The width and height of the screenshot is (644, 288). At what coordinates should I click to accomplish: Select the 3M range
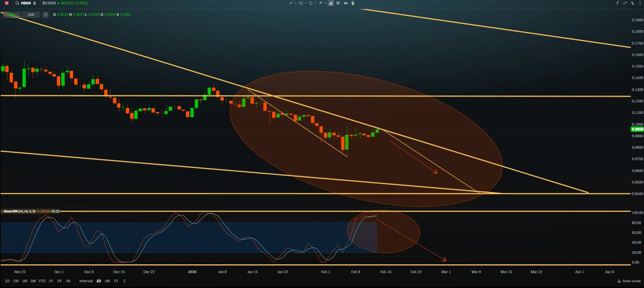(33, 281)
